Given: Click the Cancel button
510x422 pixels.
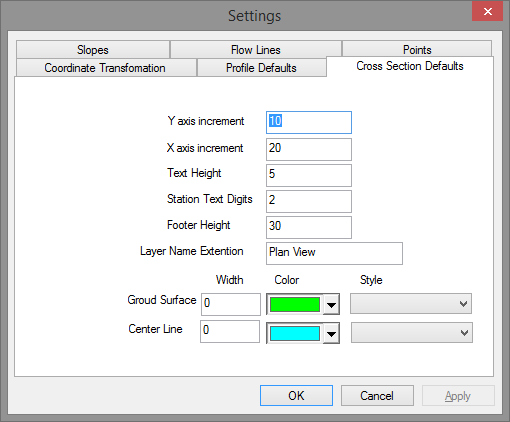Looking at the screenshot, I should click(377, 396).
